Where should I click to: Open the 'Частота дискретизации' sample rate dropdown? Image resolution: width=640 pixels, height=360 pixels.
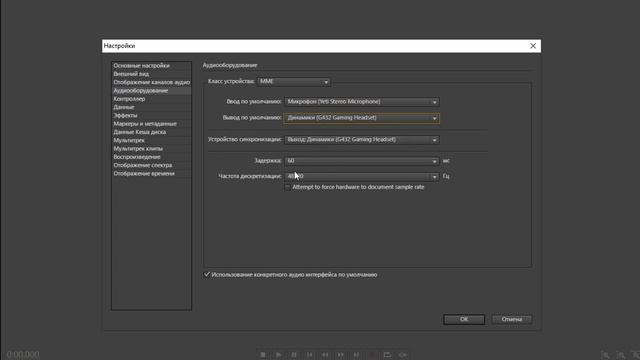(x=362, y=176)
